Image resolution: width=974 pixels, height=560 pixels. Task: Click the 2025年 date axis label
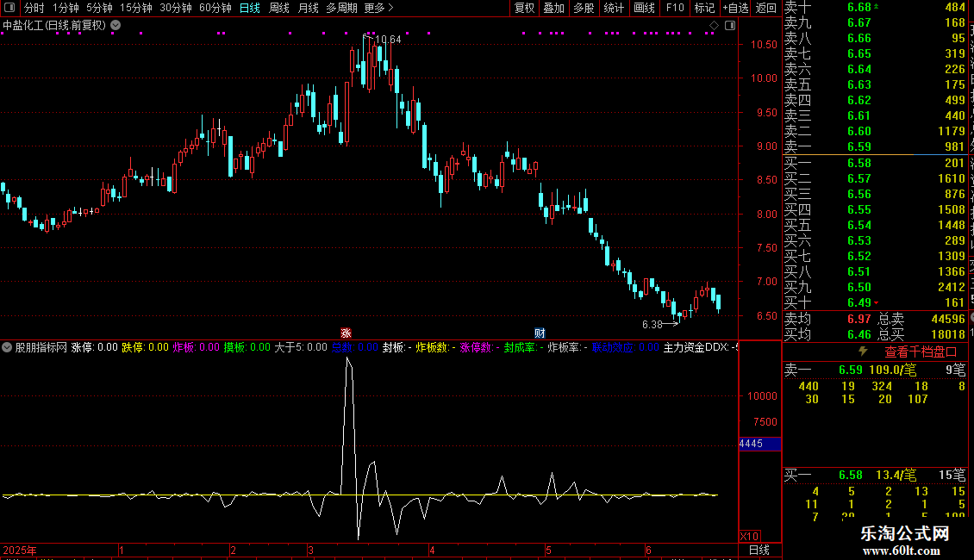19,550
